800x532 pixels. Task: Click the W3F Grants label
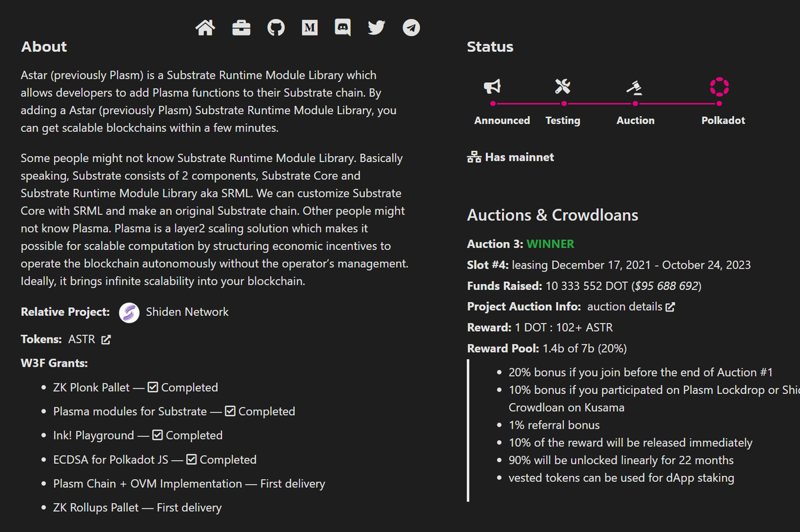coord(54,363)
